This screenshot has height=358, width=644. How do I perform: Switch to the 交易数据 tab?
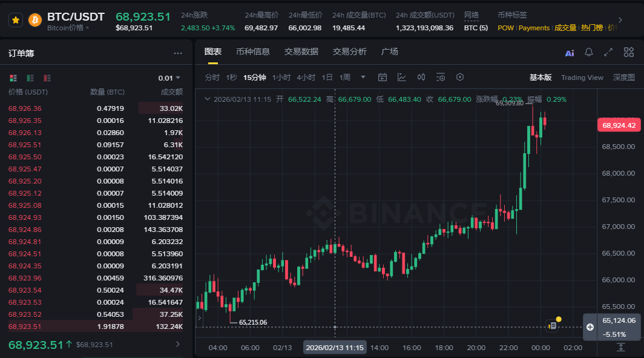(x=301, y=51)
